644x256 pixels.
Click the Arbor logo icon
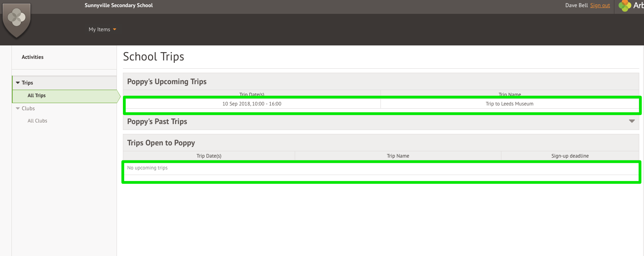point(625,6)
